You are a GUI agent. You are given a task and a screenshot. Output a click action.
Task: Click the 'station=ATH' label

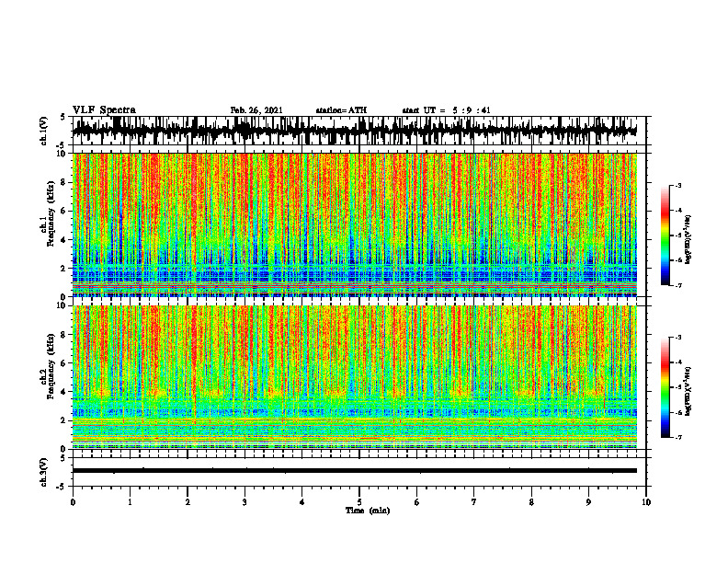coord(341,110)
